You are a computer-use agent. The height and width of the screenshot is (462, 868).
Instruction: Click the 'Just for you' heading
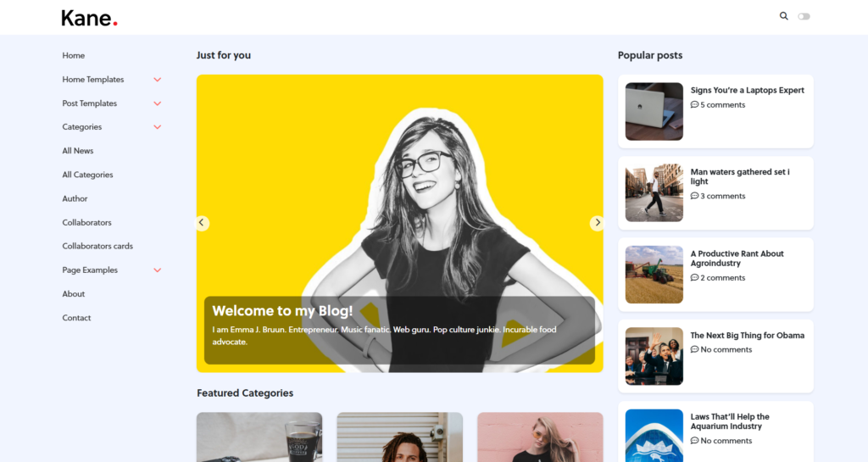(x=224, y=55)
